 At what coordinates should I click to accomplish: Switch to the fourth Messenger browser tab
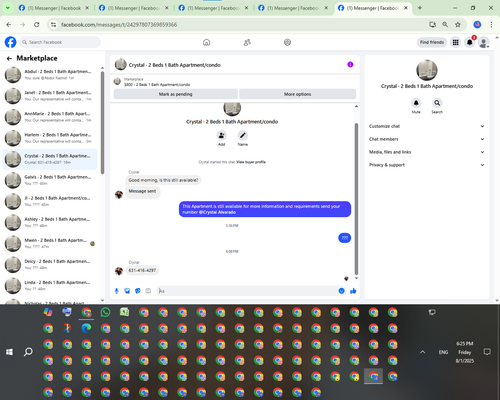(x=293, y=8)
